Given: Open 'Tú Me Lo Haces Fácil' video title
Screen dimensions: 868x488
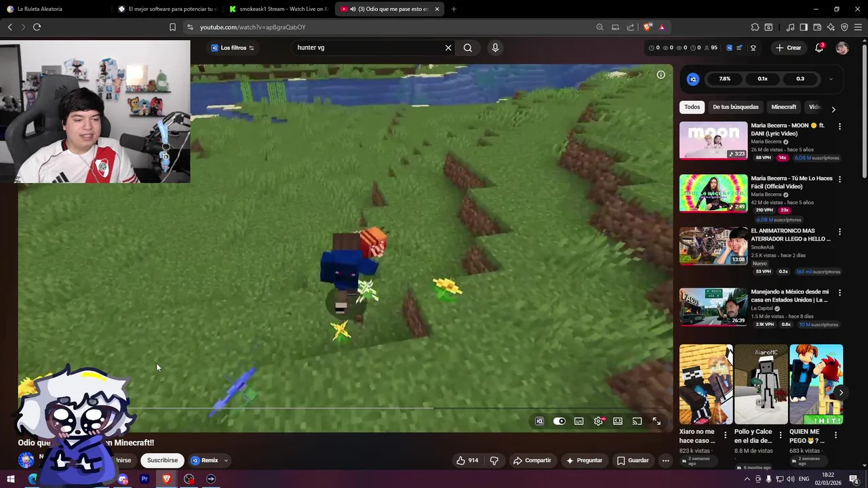Looking at the screenshot, I should [x=791, y=182].
